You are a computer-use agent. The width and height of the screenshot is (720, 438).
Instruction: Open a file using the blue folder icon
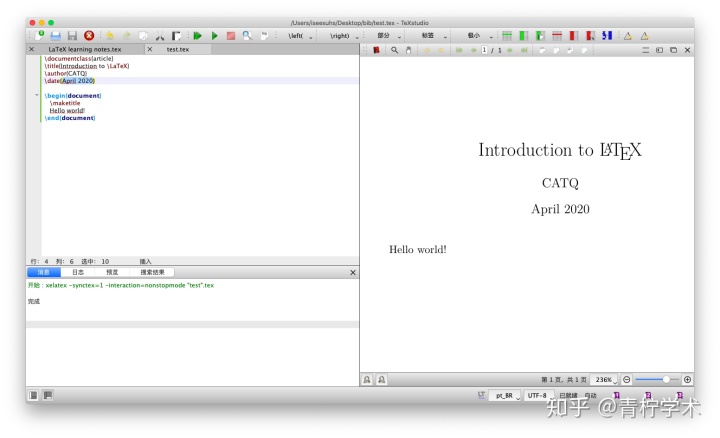pos(56,35)
